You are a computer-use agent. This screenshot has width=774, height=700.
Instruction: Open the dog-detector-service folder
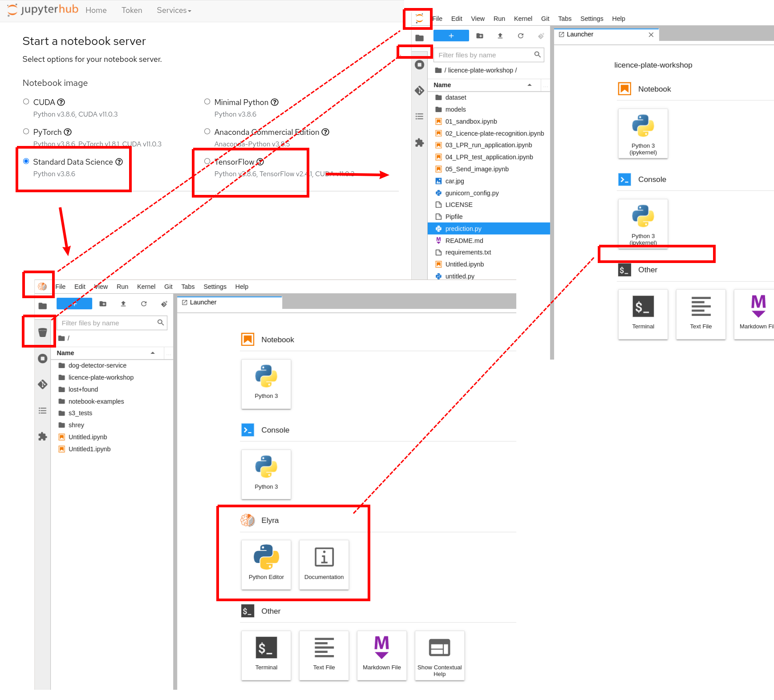point(112,365)
